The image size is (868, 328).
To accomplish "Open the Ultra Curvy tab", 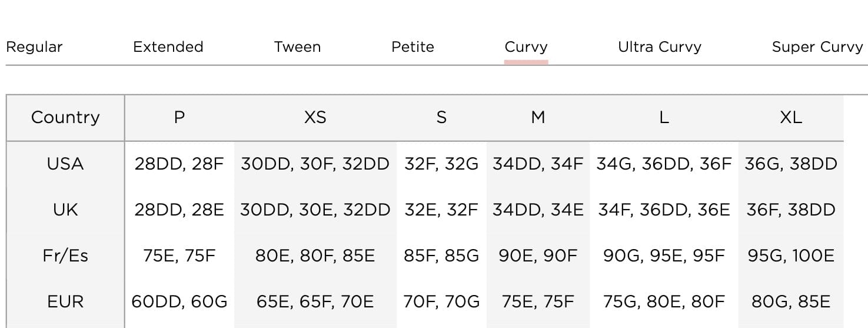I will 660,47.
